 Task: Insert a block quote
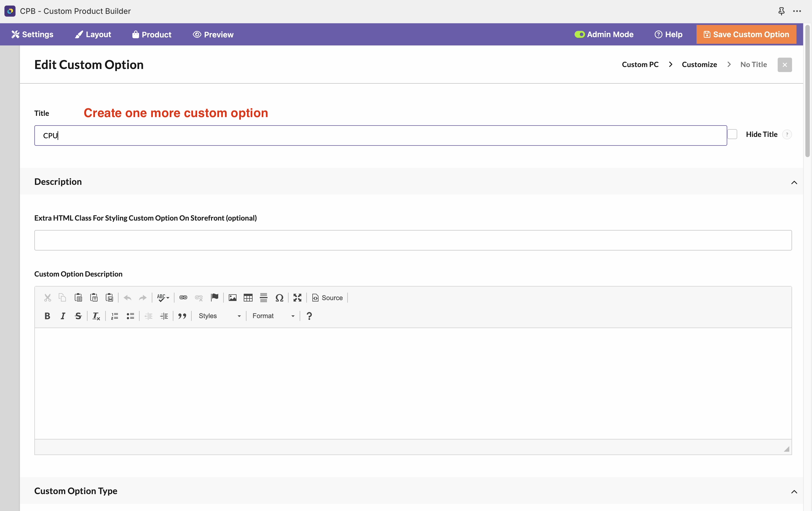[x=182, y=316]
